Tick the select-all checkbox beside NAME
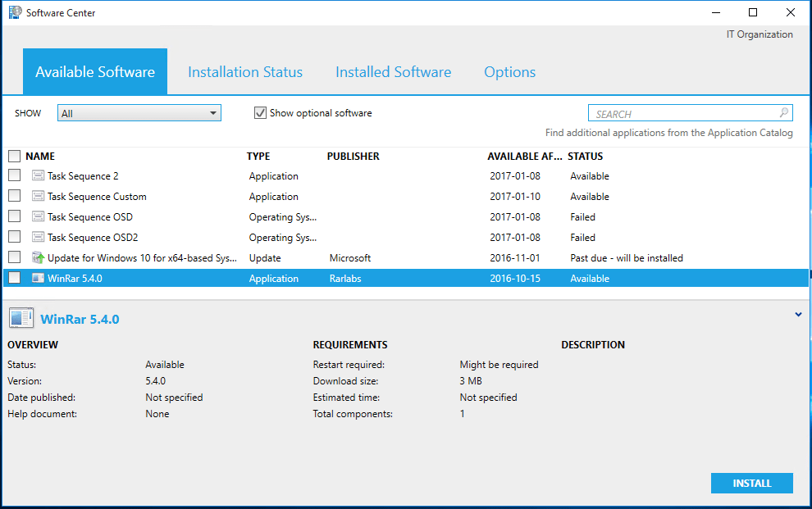This screenshot has width=812, height=509. pyautogui.click(x=15, y=157)
